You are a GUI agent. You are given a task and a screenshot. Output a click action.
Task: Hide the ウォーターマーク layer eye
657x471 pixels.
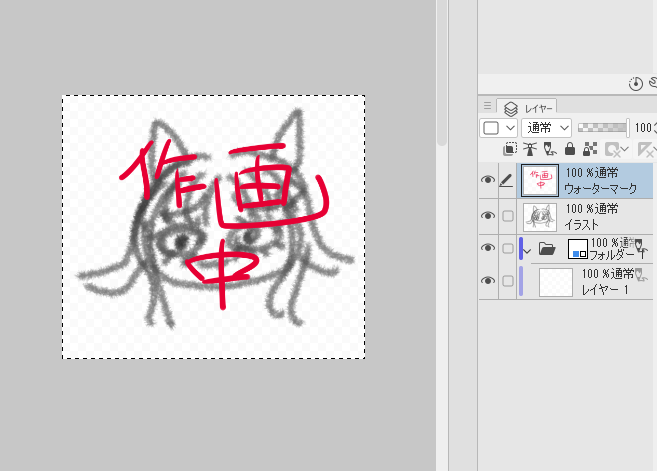point(488,180)
